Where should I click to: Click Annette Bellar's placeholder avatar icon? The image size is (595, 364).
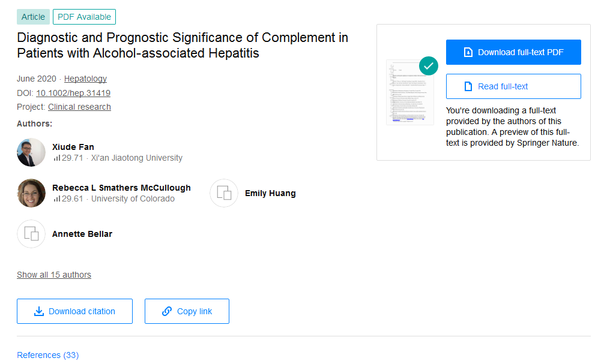tap(31, 234)
